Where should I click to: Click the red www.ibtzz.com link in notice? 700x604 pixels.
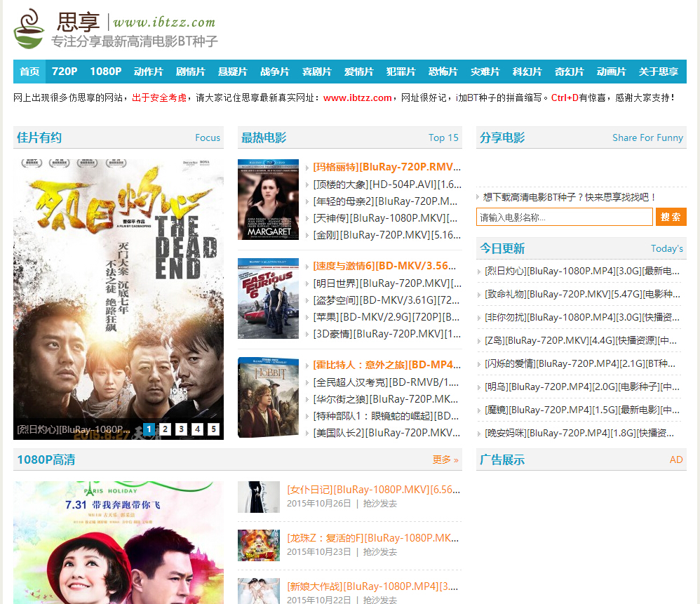point(357,98)
